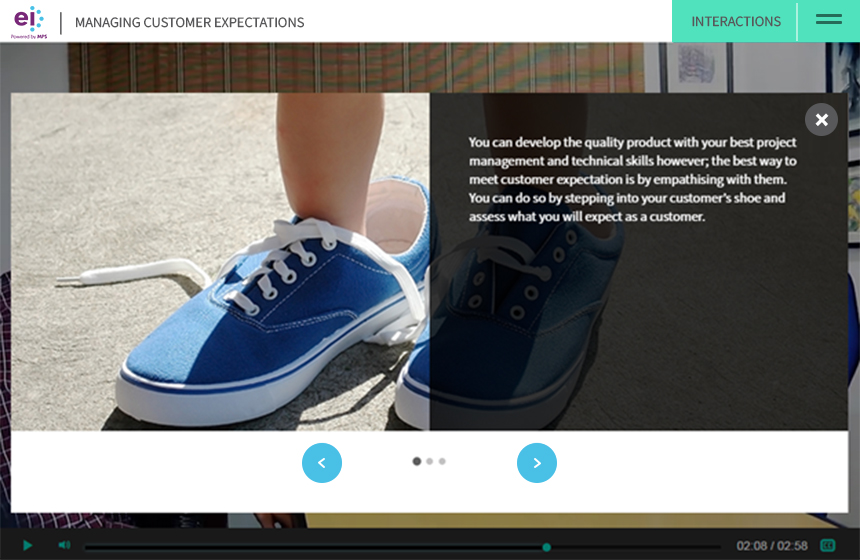Image resolution: width=860 pixels, height=560 pixels.
Task: Advance to the next slide arrow
Action: (x=537, y=463)
